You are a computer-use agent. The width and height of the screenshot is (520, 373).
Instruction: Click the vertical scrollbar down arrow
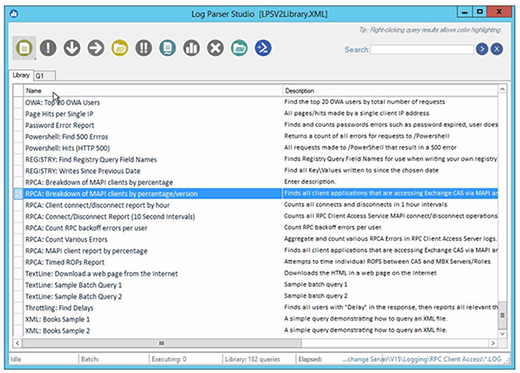point(502,333)
